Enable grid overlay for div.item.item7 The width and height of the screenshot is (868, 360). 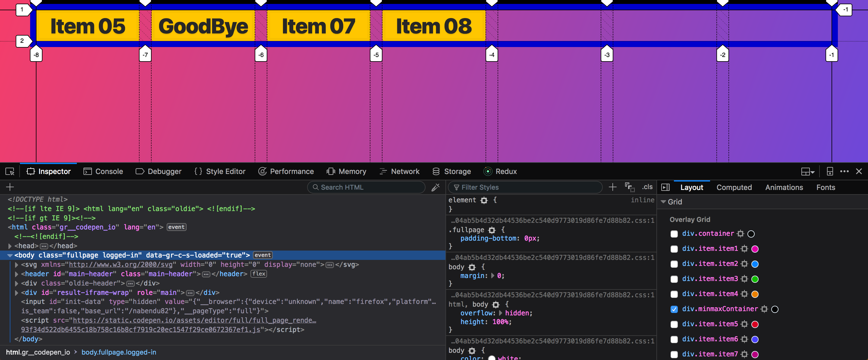674,355
